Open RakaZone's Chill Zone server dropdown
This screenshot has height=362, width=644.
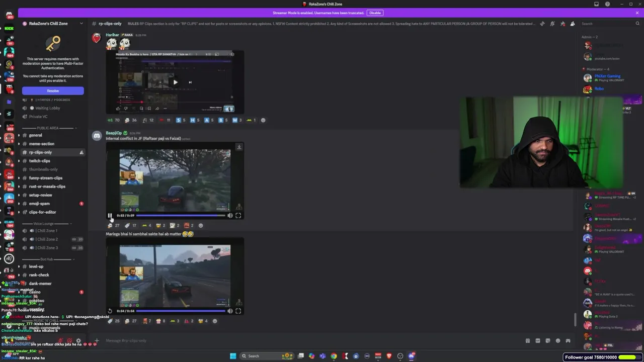point(82,23)
